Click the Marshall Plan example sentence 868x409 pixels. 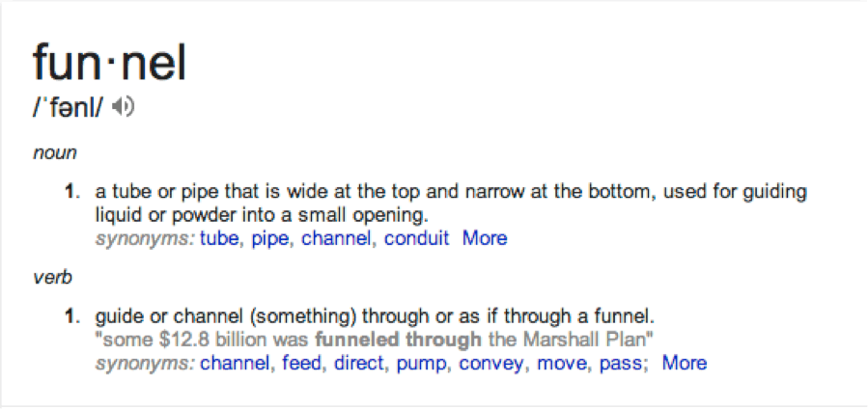[375, 340]
